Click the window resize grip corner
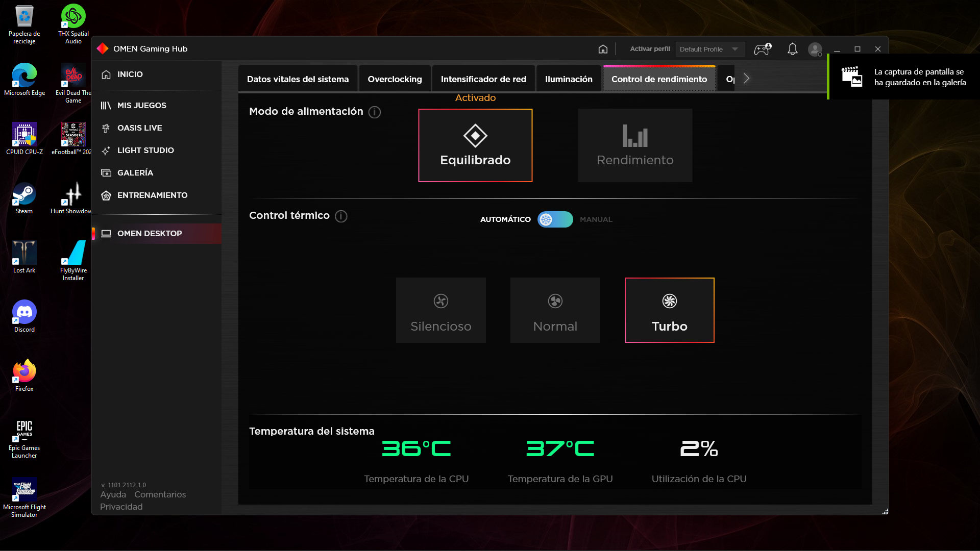 click(885, 511)
